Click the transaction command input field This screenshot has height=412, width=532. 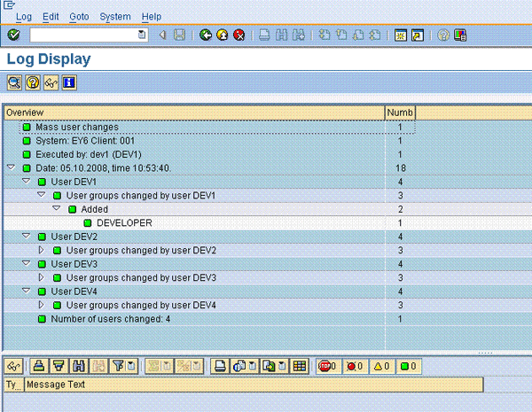[84, 35]
